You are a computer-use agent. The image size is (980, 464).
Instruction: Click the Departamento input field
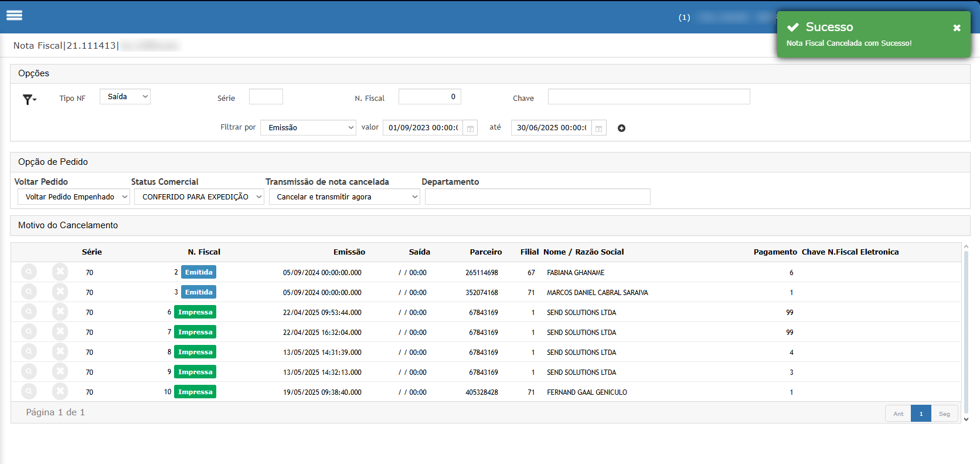coord(537,197)
